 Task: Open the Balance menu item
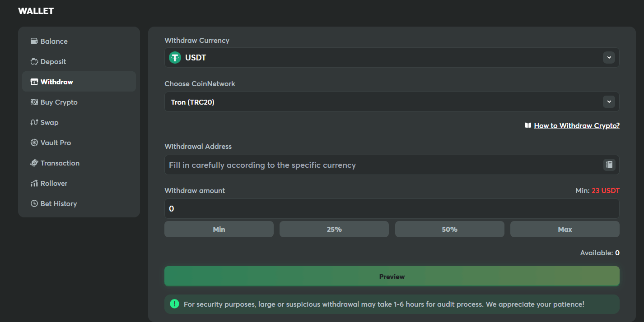(79, 41)
